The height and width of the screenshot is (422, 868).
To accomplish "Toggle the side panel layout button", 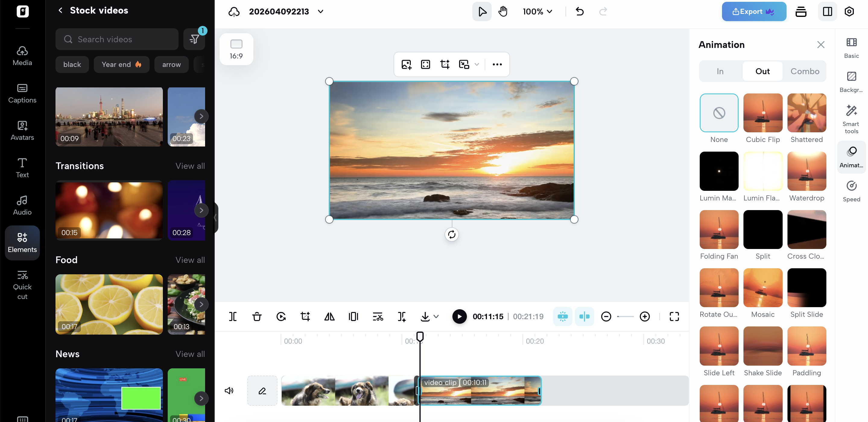I will 827,11.
